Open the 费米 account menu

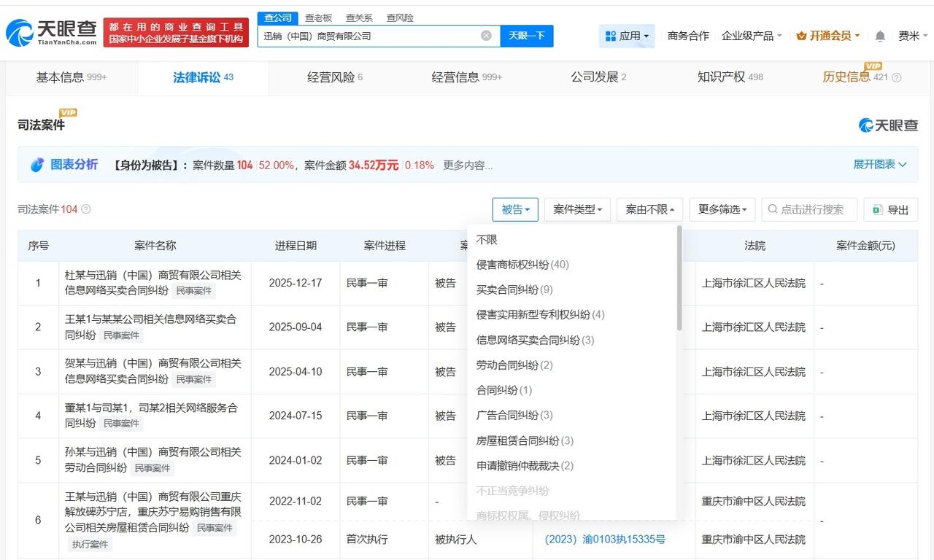point(914,35)
